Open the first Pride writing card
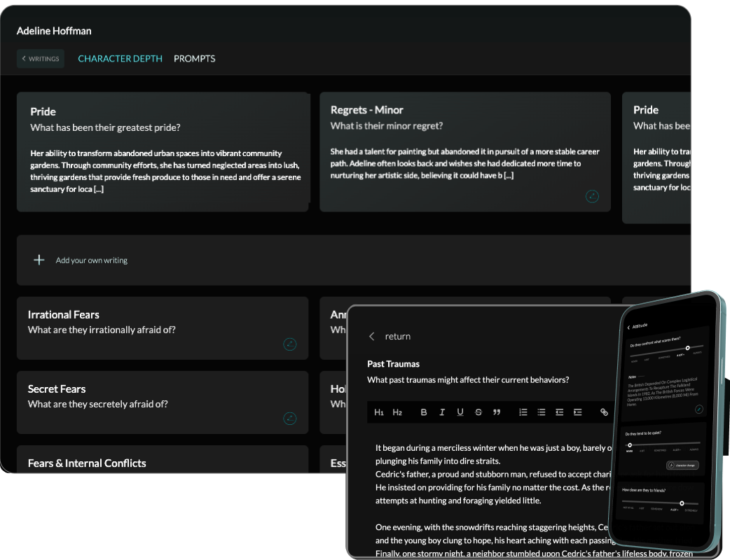 163,152
